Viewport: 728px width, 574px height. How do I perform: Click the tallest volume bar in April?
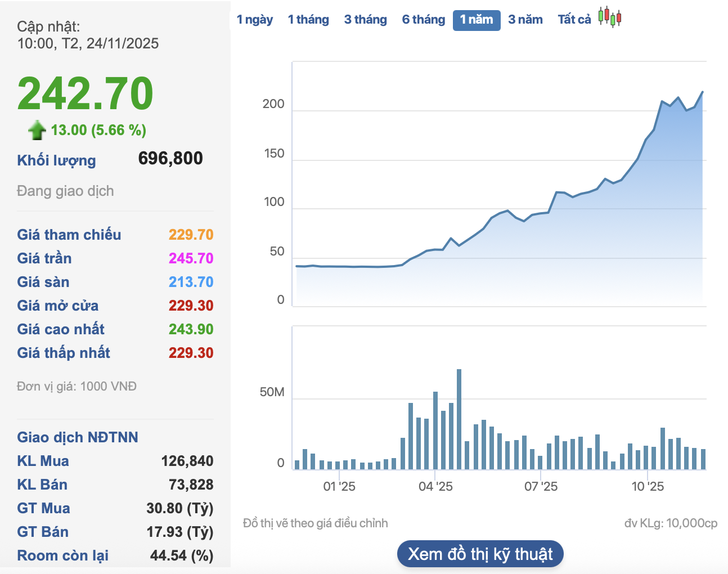[x=459, y=419]
